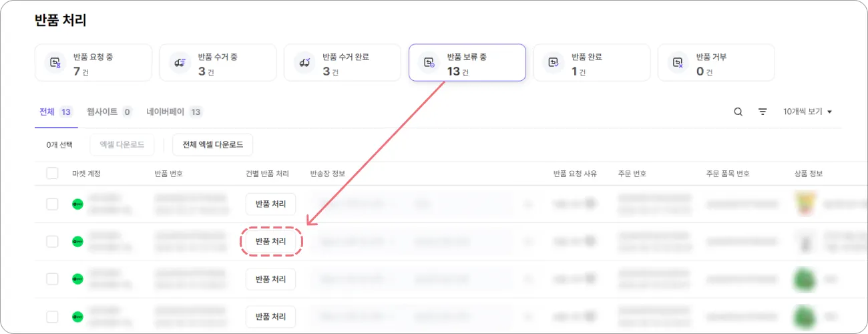Check the third return row checkbox
The height and width of the screenshot is (334, 868).
(52, 279)
